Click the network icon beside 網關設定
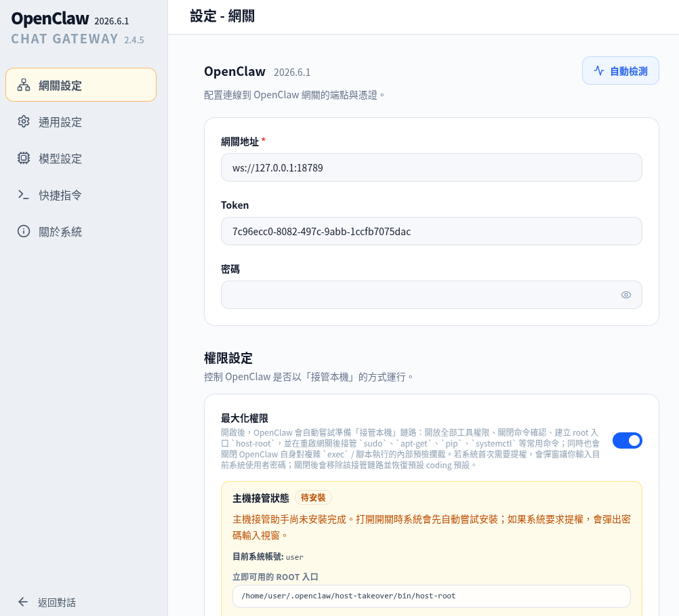Viewport: 679px width, 616px height. click(24, 85)
